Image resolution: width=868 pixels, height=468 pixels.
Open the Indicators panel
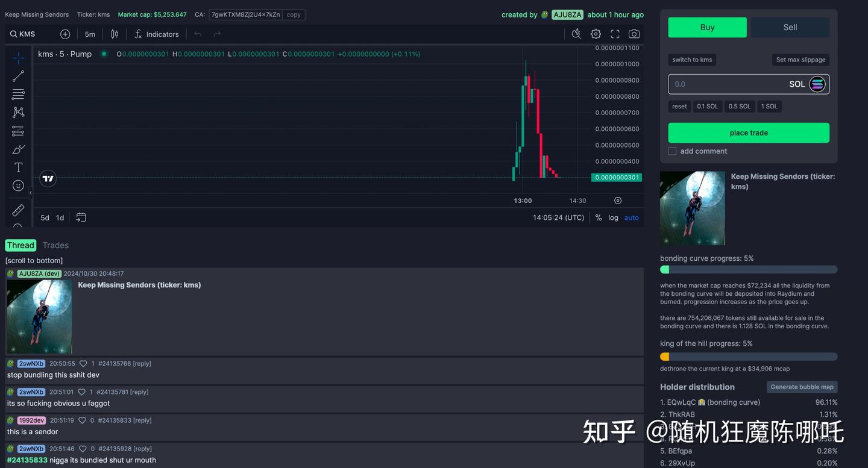pos(156,34)
